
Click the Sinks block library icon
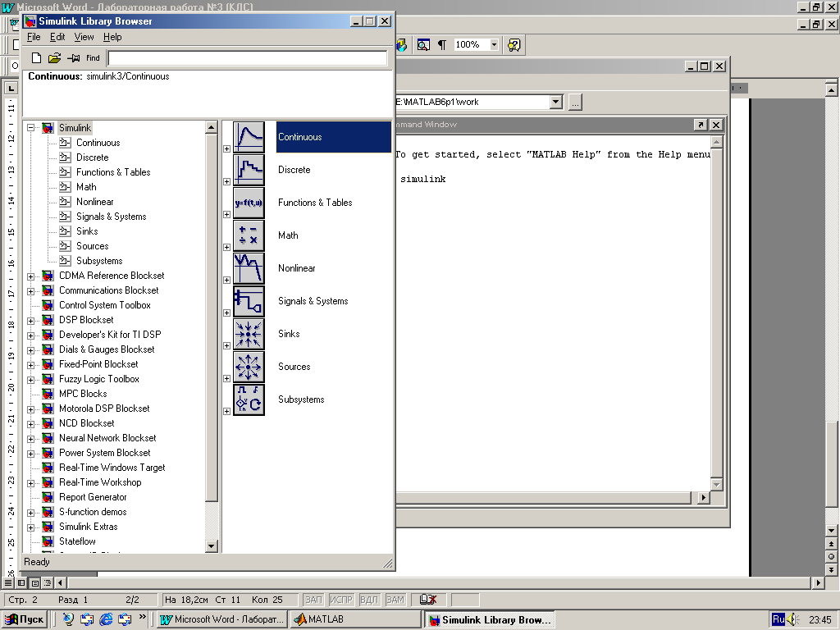(249, 334)
